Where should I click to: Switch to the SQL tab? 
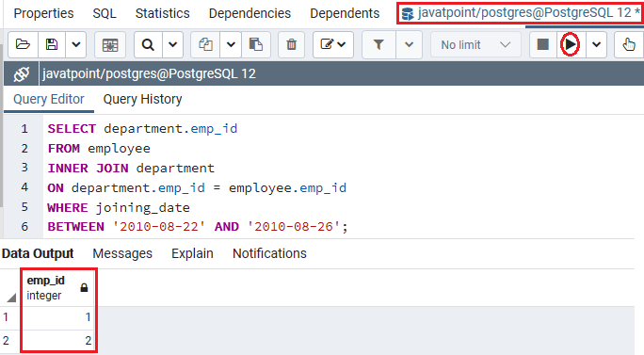(105, 13)
